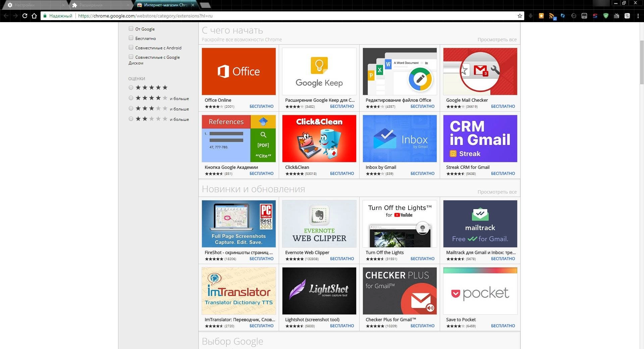Open the FireShot screenshots tile
This screenshot has height=349, width=644.
point(239,224)
